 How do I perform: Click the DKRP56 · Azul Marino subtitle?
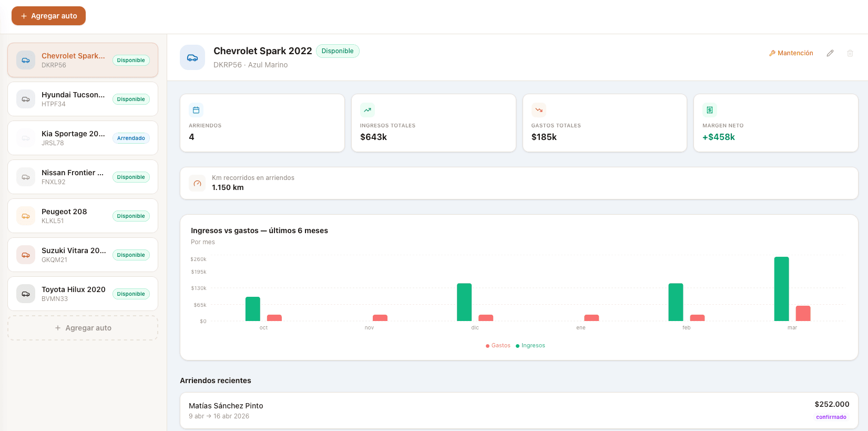[x=251, y=65]
